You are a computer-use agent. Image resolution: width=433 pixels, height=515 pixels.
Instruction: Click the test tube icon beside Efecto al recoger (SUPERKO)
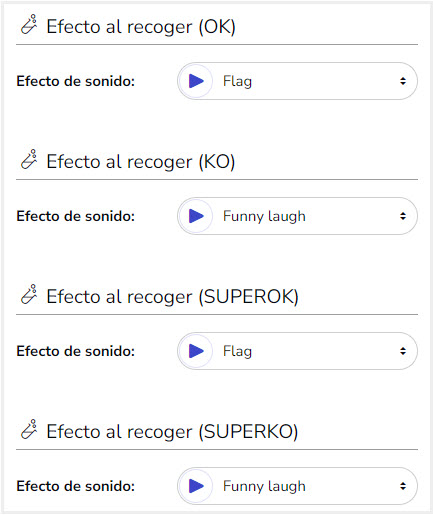tap(29, 429)
